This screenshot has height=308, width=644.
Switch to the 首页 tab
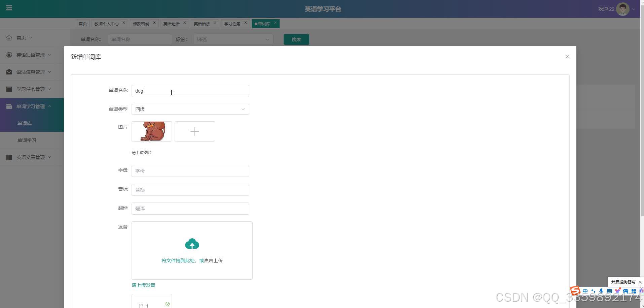[x=83, y=24]
